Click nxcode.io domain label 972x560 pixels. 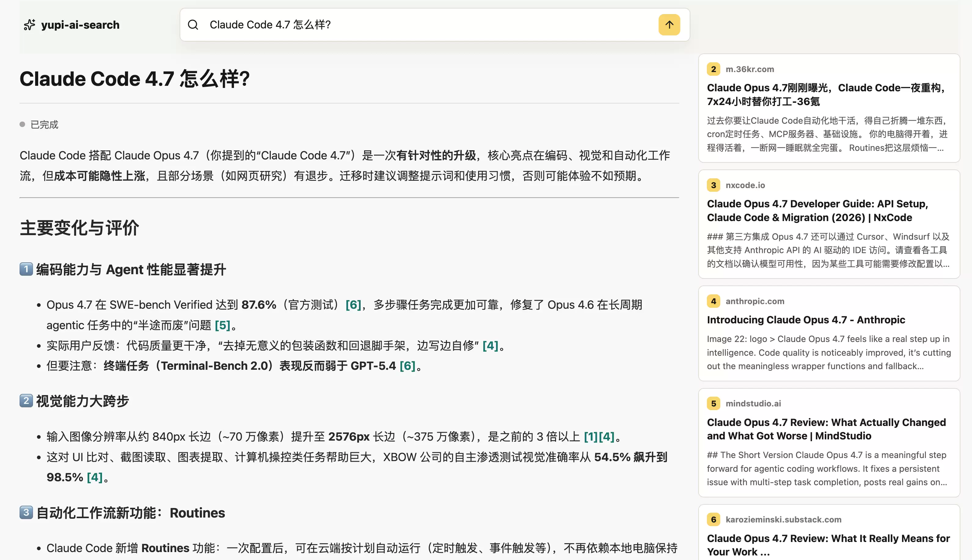pyautogui.click(x=745, y=185)
